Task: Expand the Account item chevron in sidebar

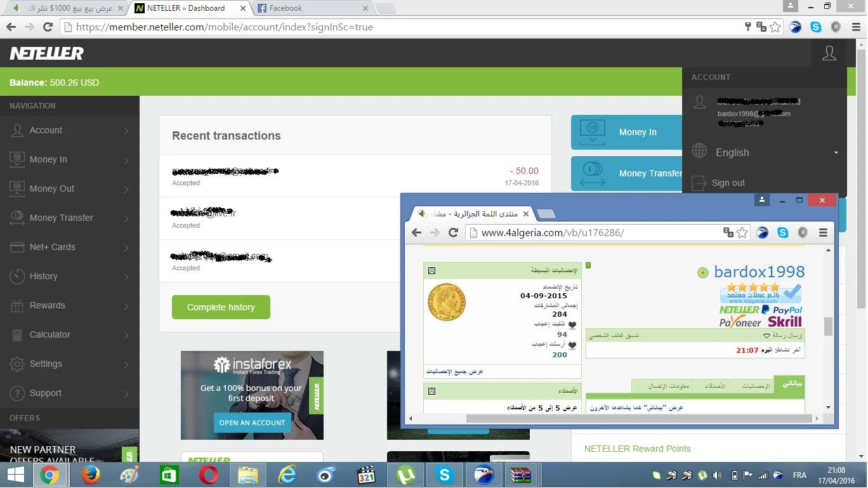Action: click(126, 131)
